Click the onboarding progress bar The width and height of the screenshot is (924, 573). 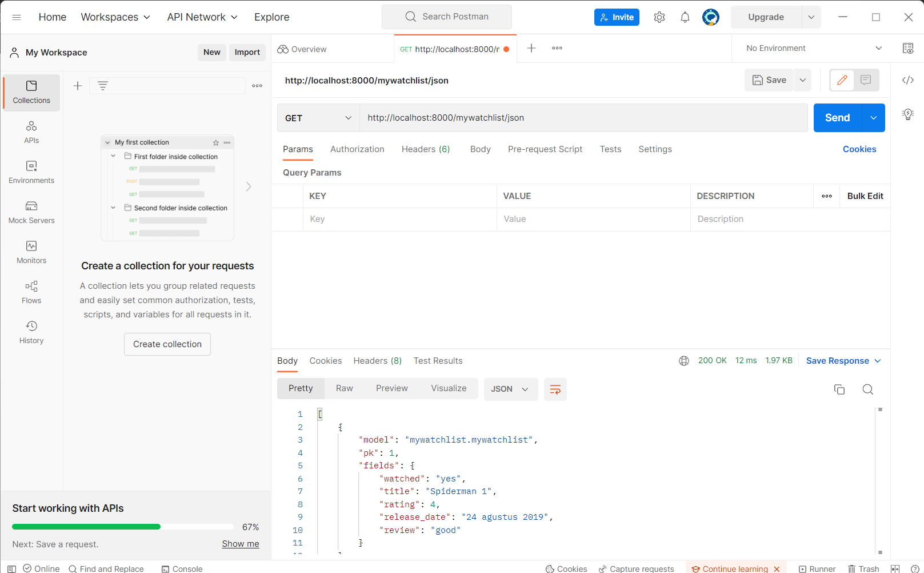tap(122, 526)
